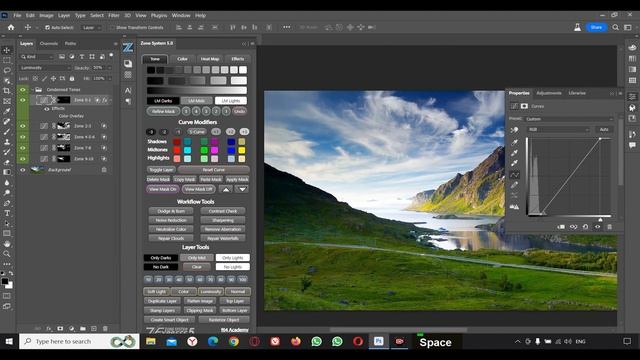The width and height of the screenshot is (640, 360).
Task: Click the red Midtones color swatch
Action: tap(177, 150)
